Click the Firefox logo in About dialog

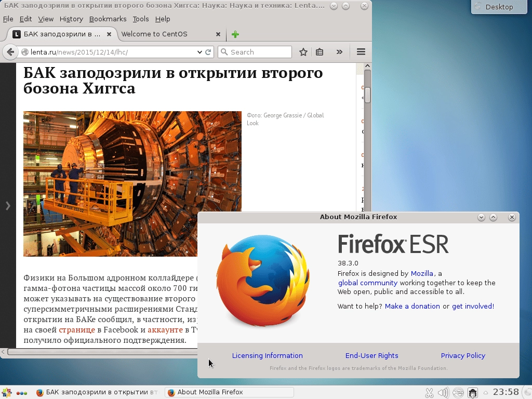[x=263, y=281]
